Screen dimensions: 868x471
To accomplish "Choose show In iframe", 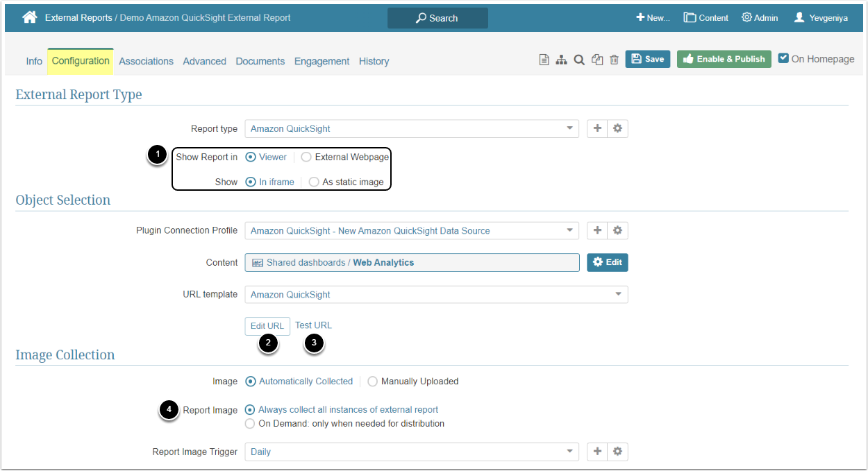I will click(x=251, y=182).
